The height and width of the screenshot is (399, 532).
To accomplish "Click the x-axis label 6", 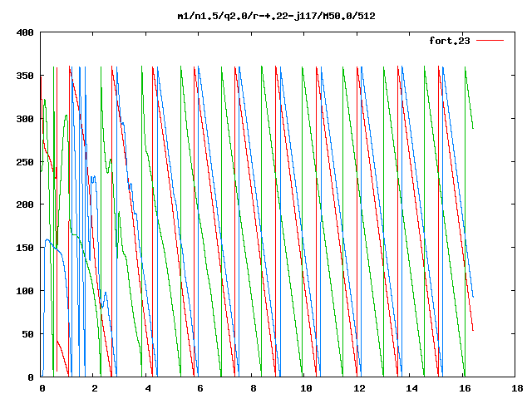I will (200, 388).
